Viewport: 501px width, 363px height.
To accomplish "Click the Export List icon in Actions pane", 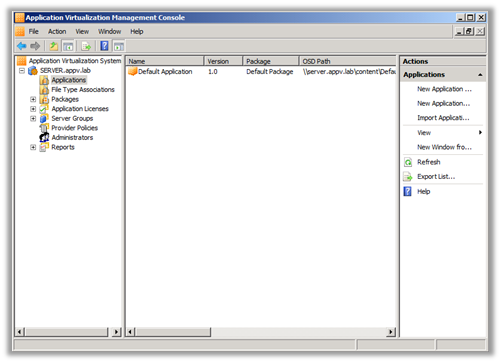I will click(x=408, y=177).
